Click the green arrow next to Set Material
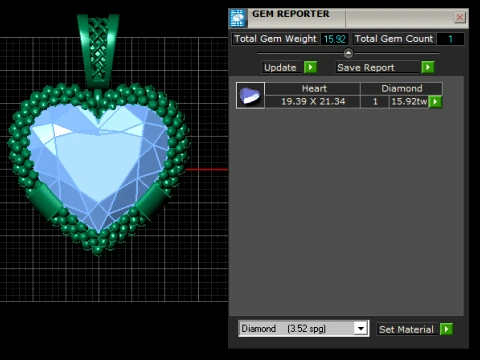Image resolution: width=480 pixels, height=360 pixels. (x=446, y=329)
